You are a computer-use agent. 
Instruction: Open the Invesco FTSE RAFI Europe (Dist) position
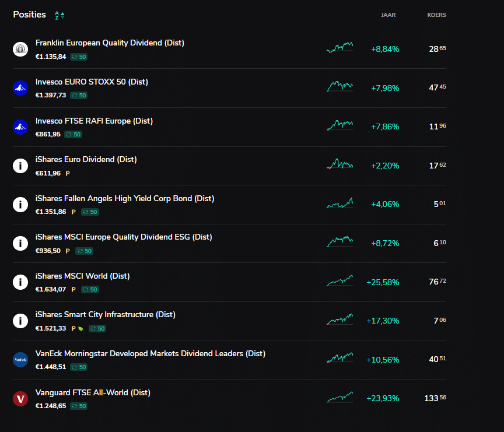[229, 127]
